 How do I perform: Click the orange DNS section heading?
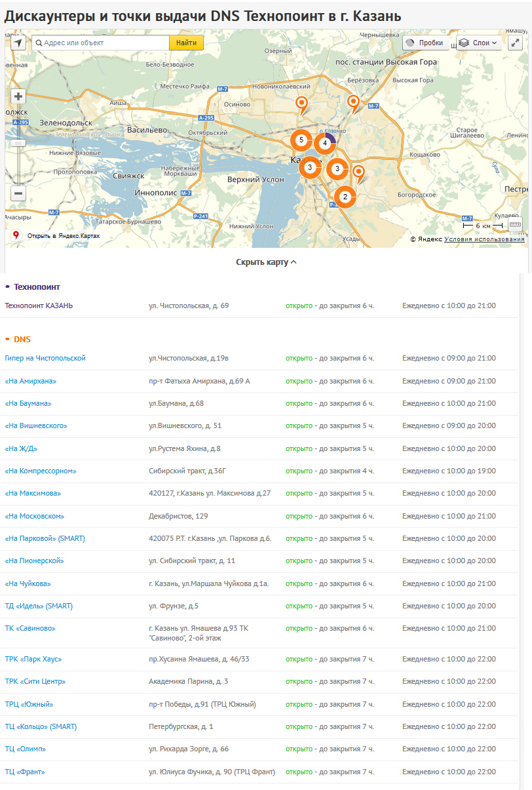coord(22,339)
